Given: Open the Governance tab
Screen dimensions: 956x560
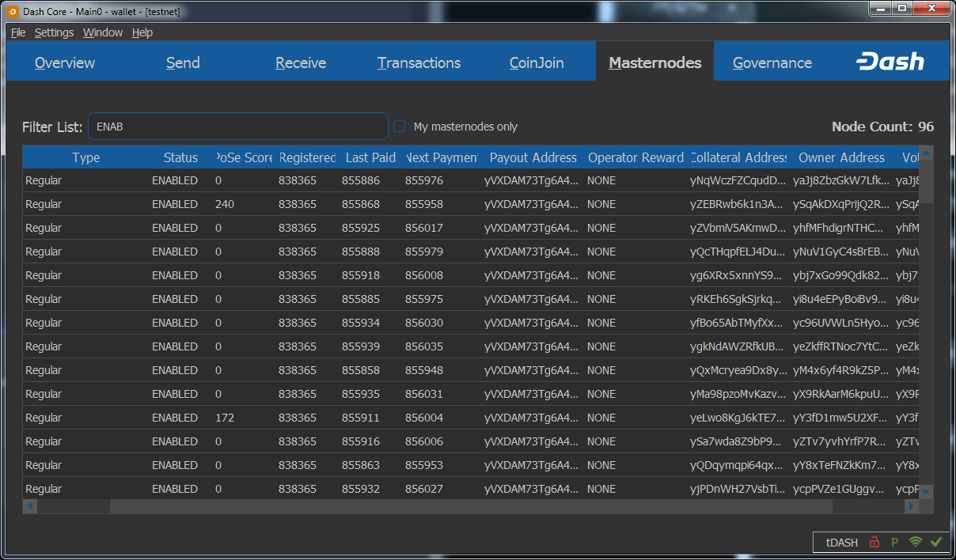Looking at the screenshot, I should pos(772,62).
